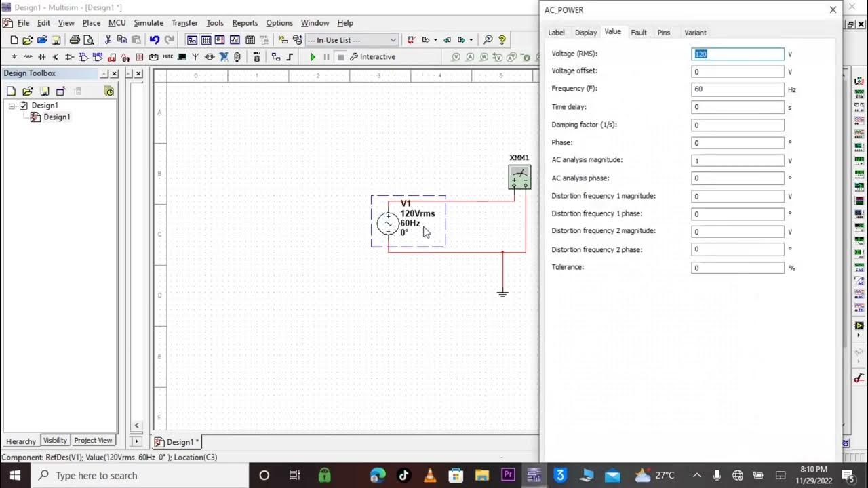Click the Voltage (RMS) input field
868x488 pixels.
pyautogui.click(x=738, y=54)
